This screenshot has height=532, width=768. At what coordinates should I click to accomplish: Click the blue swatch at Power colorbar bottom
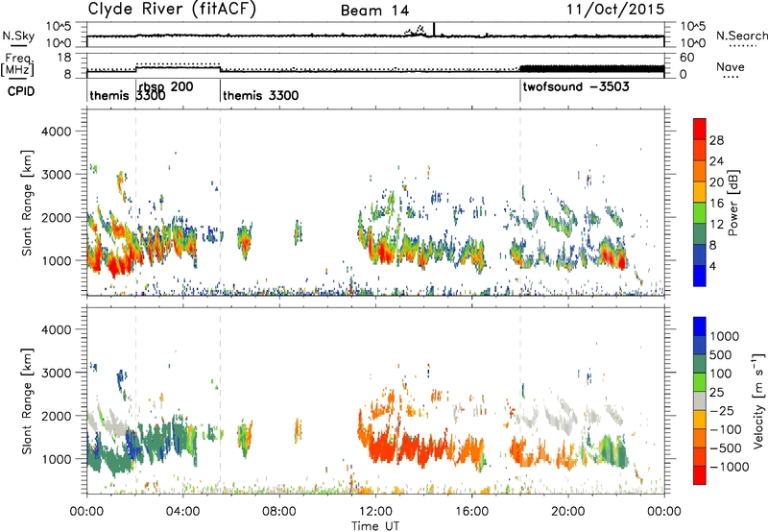point(700,276)
